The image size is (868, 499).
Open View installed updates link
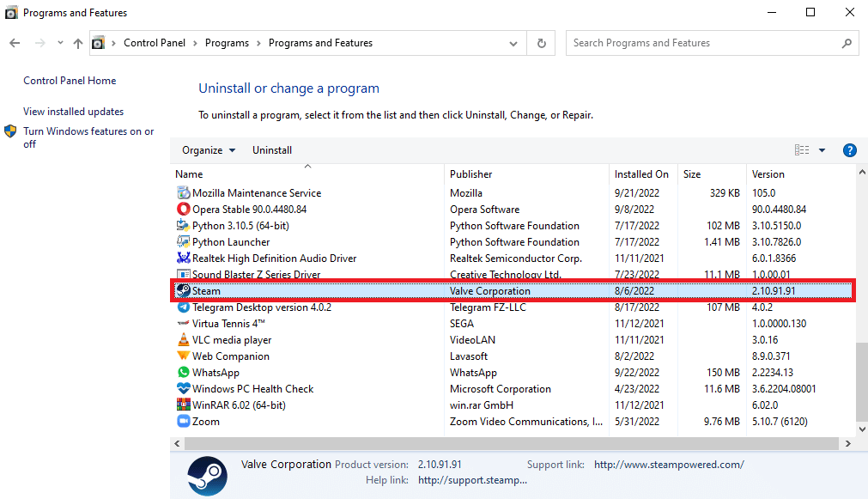(x=74, y=112)
